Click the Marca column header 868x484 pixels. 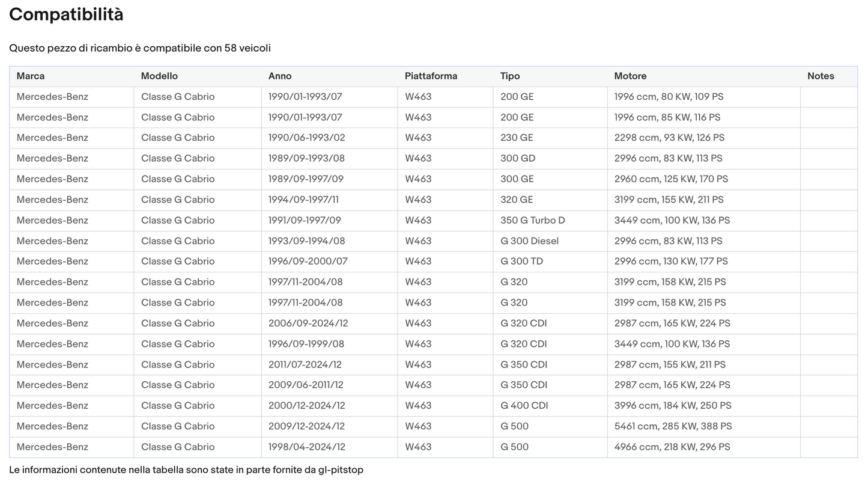[x=31, y=76]
